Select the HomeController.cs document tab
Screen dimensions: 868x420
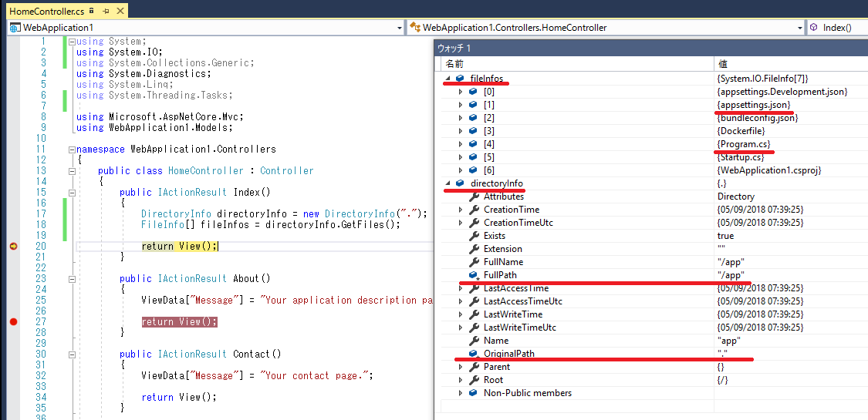point(46,12)
